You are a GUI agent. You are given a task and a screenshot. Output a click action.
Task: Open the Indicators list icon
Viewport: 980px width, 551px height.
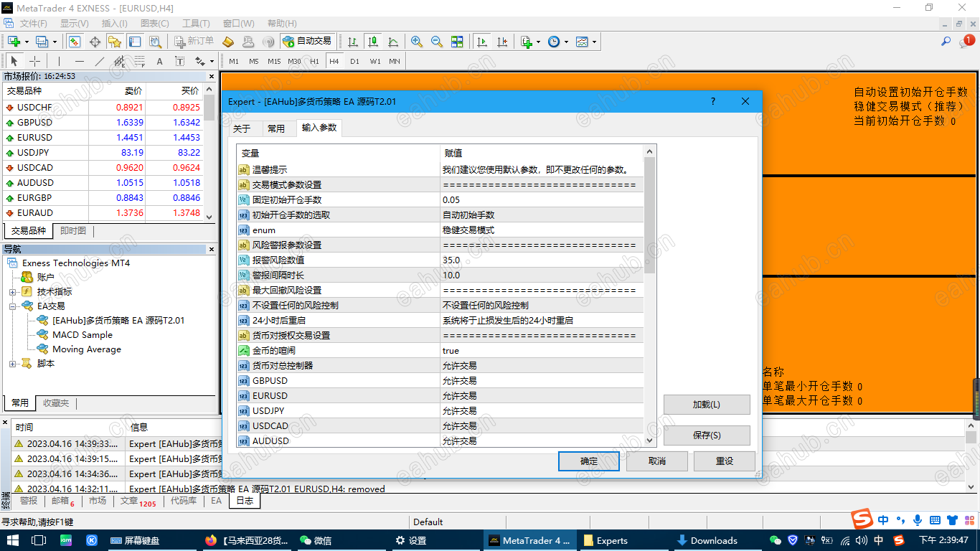click(x=527, y=42)
